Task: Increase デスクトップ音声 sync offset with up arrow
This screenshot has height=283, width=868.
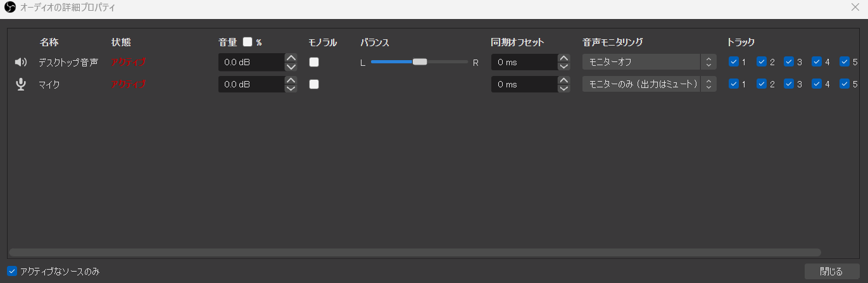Action: pos(563,58)
